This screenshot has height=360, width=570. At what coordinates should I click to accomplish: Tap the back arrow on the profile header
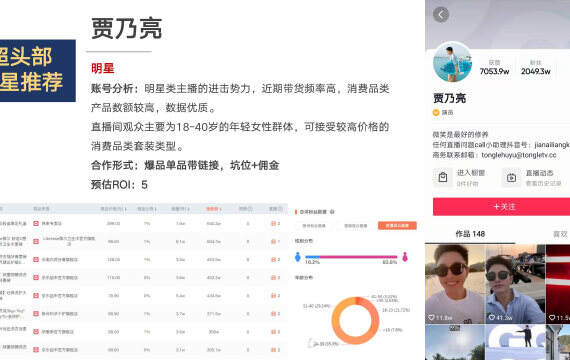point(441,15)
